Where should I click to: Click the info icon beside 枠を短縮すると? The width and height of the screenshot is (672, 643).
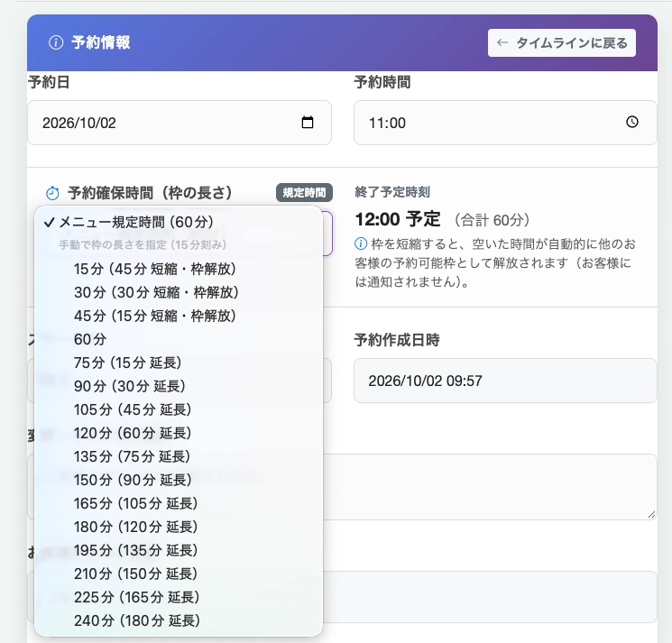coord(361,243)
